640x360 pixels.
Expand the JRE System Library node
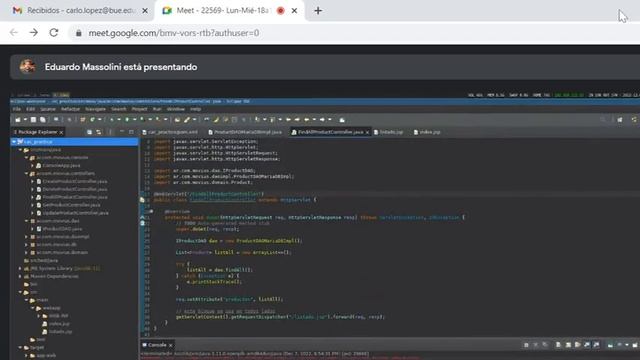20,269
